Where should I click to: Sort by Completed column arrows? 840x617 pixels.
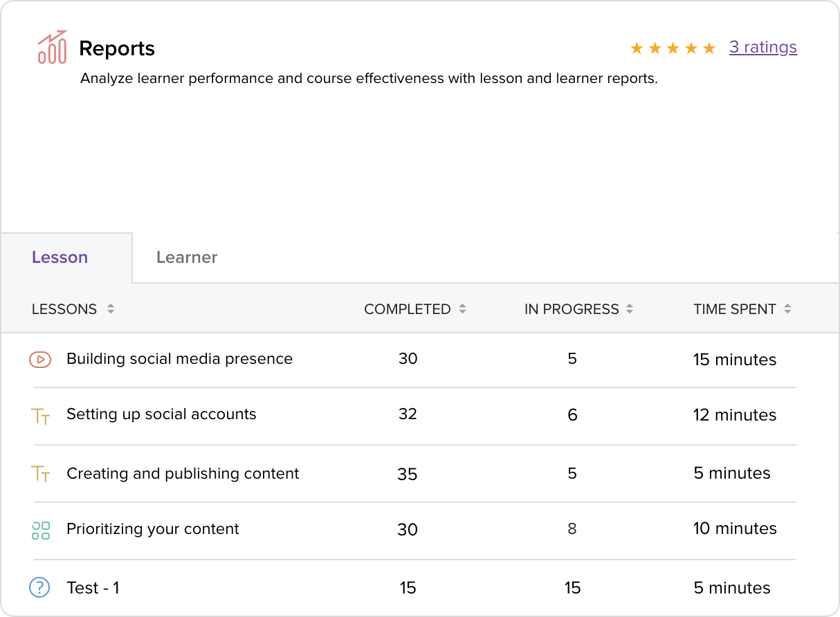coord(462,310)
